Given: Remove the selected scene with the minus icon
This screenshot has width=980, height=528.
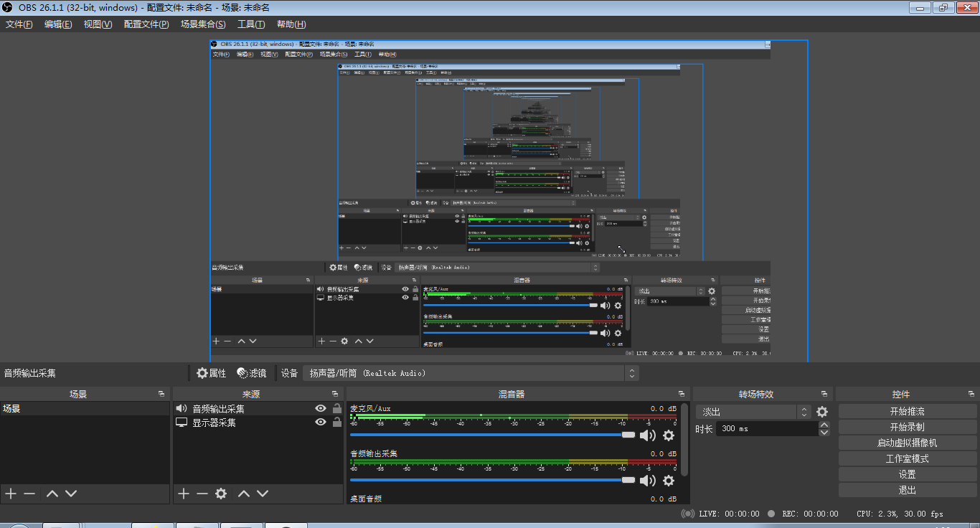Looking at the screenshot, I should click(x=29, y=494).
